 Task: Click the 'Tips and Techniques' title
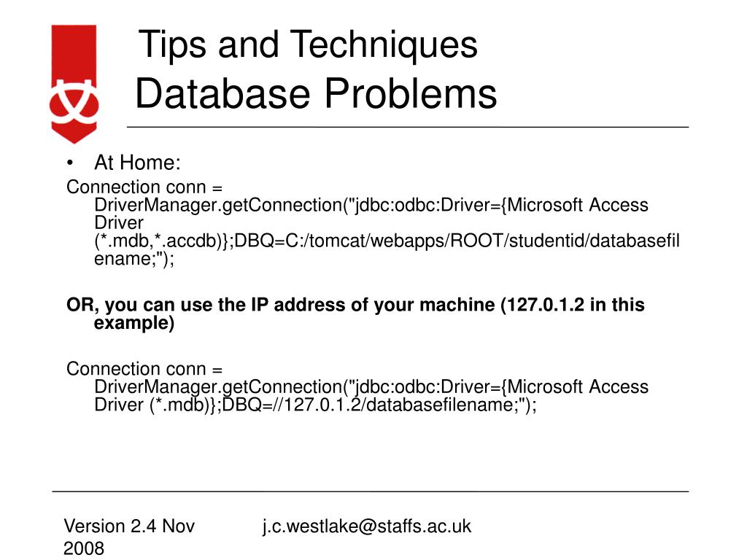point(308,44)
